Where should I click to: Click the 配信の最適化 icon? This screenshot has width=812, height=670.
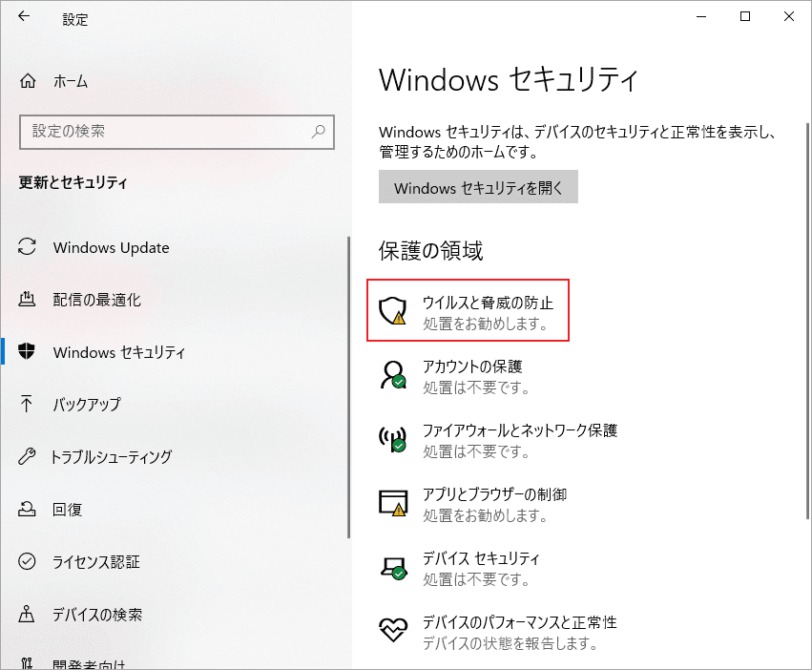[27, 299]
